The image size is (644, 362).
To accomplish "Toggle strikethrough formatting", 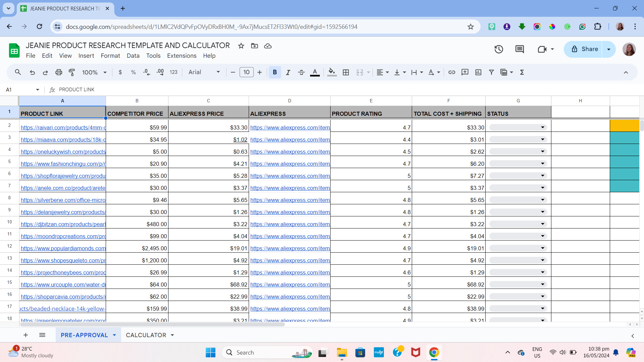I will (x=301, y=72).
